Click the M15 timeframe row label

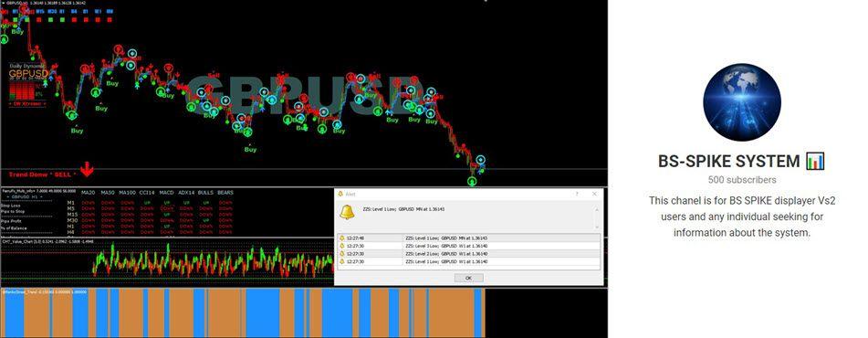click(72, 215)
